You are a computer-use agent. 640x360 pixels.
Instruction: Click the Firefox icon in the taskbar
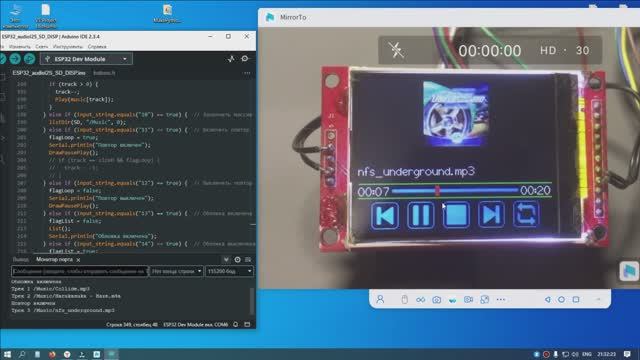(x=52, y=354)
